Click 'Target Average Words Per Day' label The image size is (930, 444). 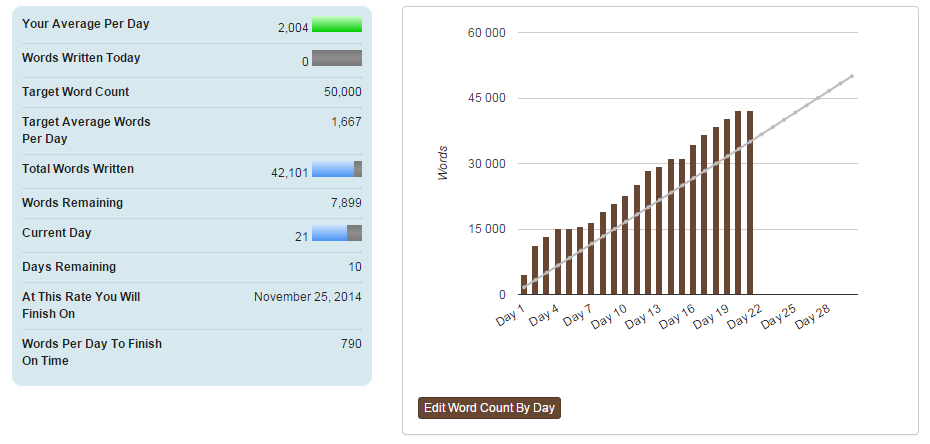86,130
